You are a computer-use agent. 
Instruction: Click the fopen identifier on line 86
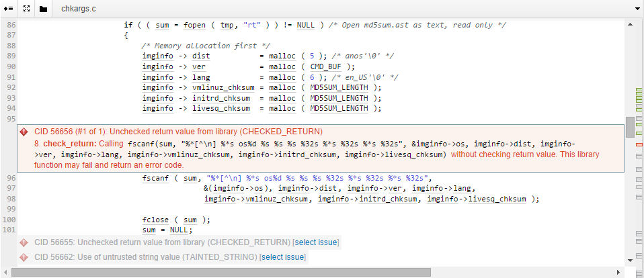(194, 26)
